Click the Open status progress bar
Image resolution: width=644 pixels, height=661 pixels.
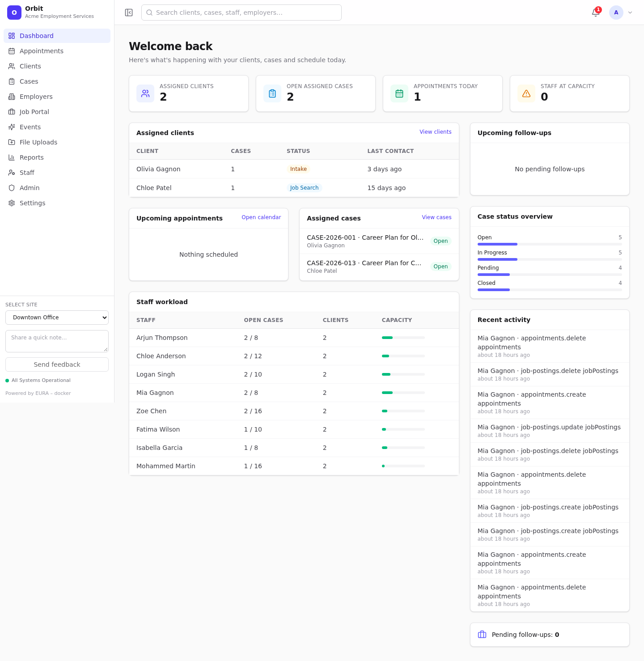(550, 244)
